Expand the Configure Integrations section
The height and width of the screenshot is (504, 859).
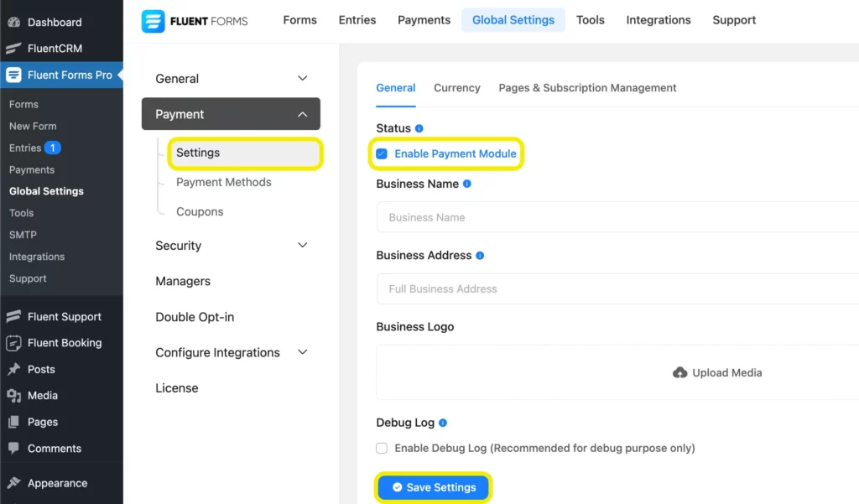[x=232, y=352]
